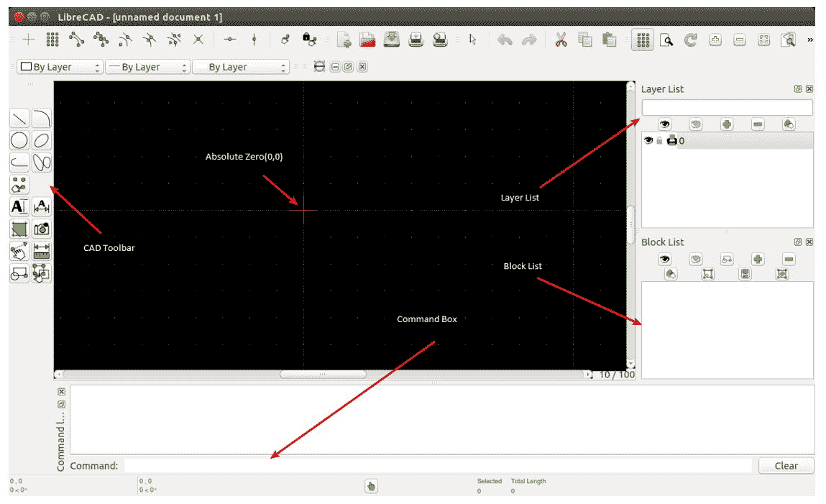The width and height of the screenshot is (826, 504).
Task: Toggle the print icon for layer 0
Action: 671,141
